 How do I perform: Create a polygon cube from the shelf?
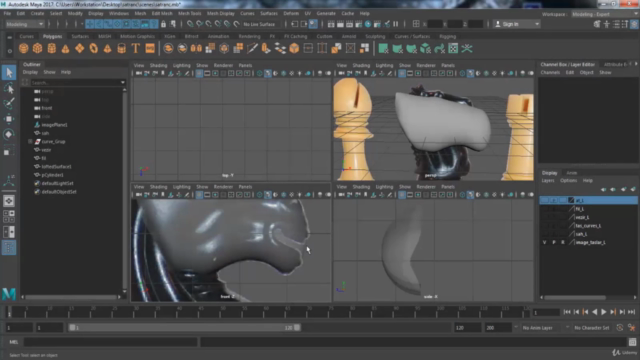pos(38,49)
